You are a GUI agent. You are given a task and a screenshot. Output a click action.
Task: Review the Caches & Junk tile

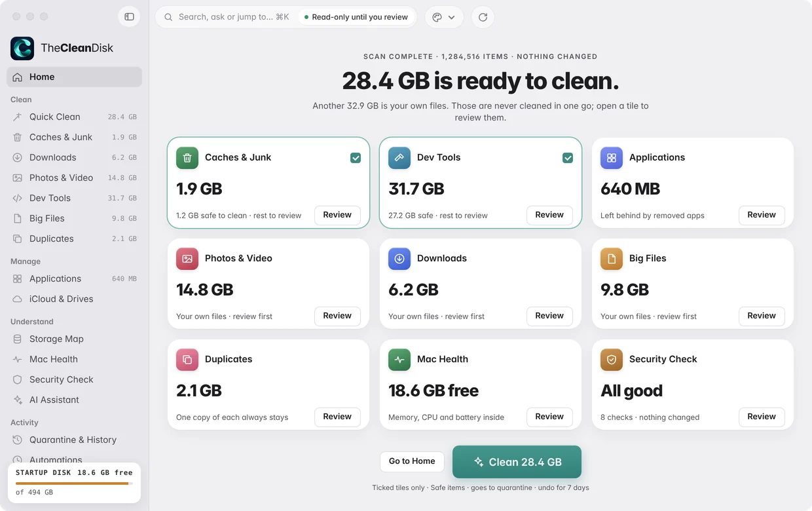click(x=337, y=215)
